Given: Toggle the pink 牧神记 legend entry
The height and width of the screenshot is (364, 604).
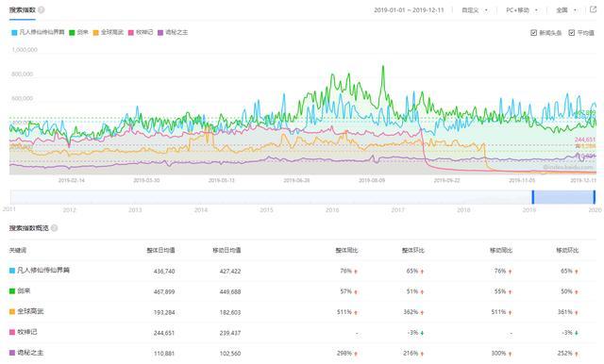Looking at the screenshot, I should pos(141,32).
